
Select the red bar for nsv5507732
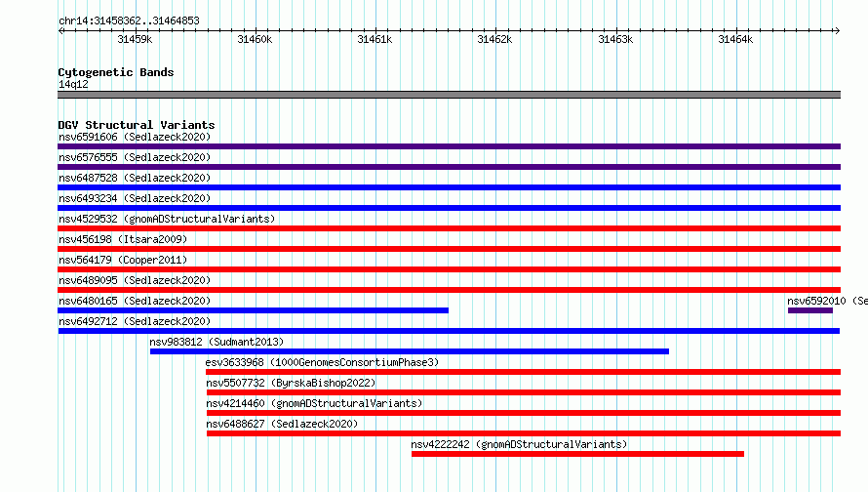[524, 392]
